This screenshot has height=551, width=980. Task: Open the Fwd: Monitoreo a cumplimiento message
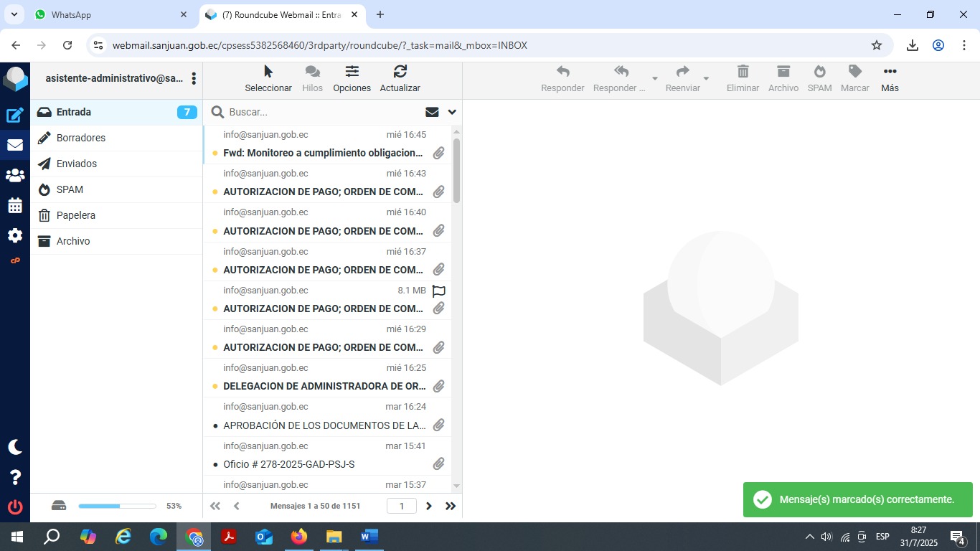point(323,153)
